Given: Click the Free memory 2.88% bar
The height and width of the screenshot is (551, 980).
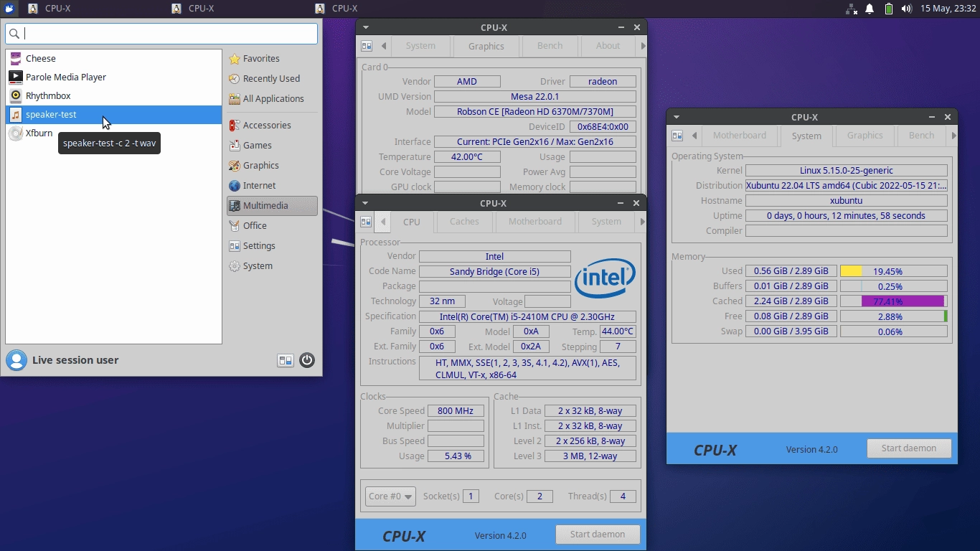Looking at the screenshot, I should tap(894, 316).
